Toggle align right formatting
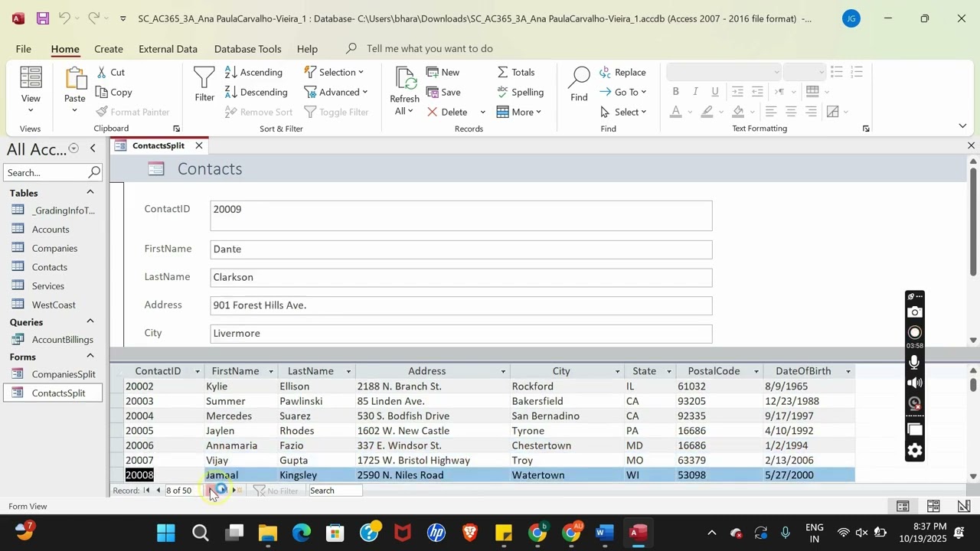This screenshot has height=551, width=980. click(x=811, y=112)
